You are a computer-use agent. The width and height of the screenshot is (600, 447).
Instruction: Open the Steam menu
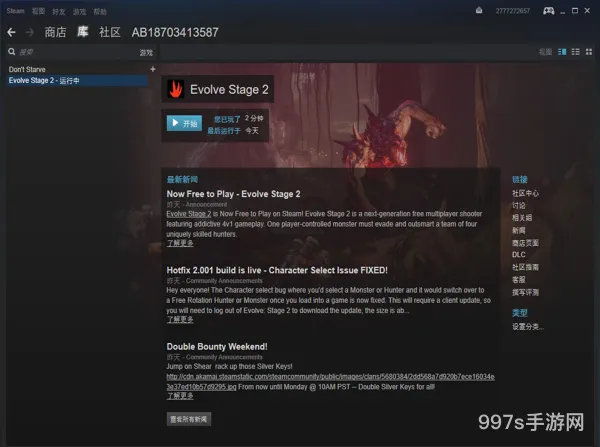point(15,11)
